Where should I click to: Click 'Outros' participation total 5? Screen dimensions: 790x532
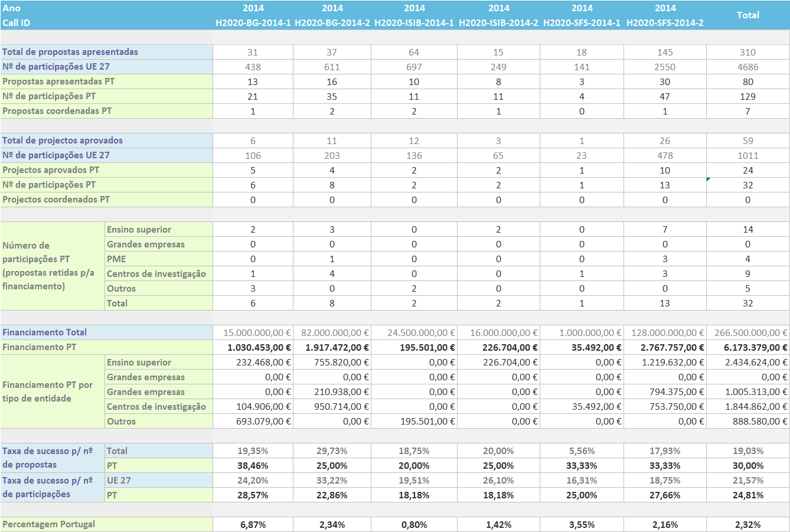pos(747,288)
